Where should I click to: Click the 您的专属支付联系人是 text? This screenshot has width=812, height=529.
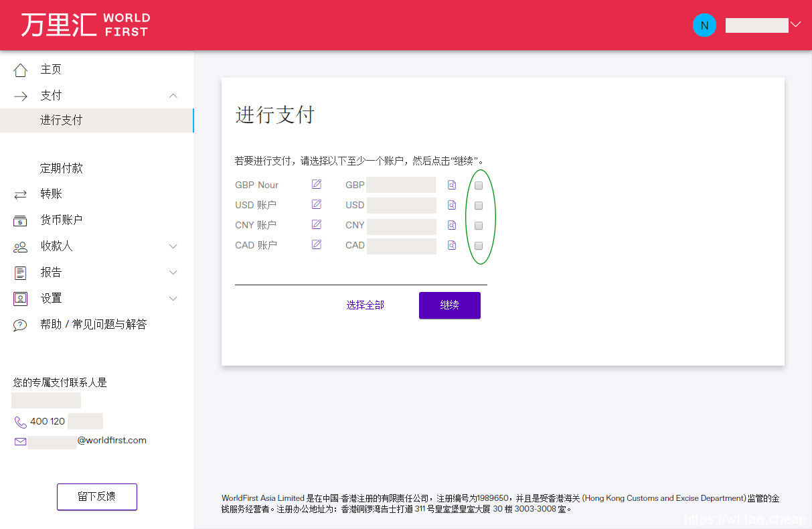[x=60, y=383]
